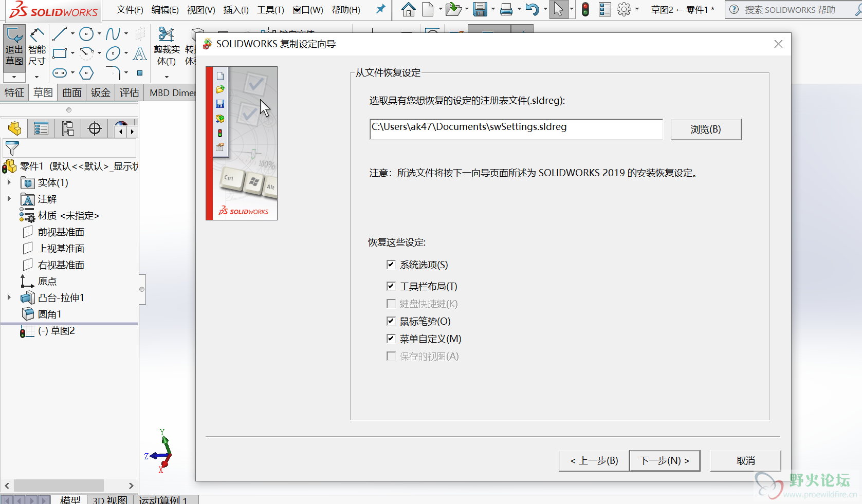The image size is (862, 504).
Task: Select the sketch Text tool
Action: tap(140, 53)
